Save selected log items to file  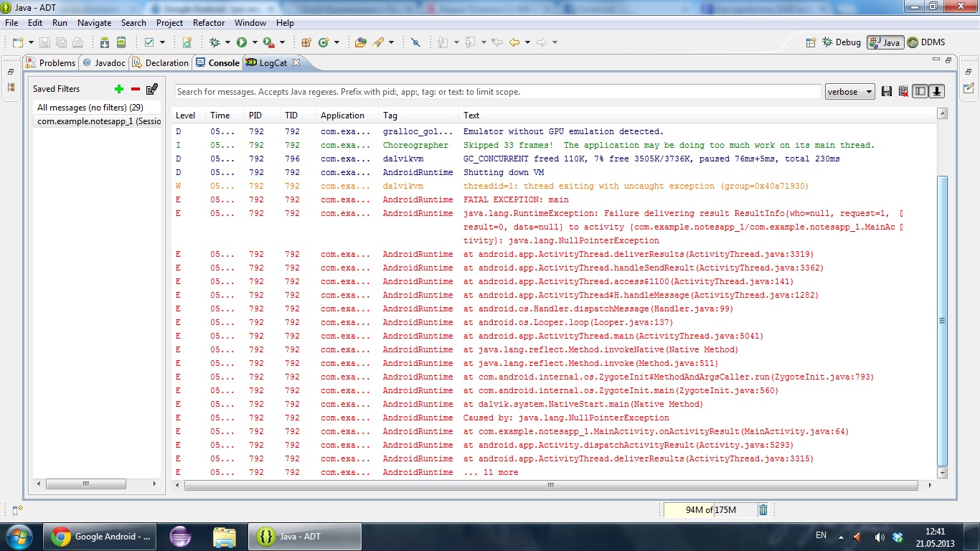point(887,91)
